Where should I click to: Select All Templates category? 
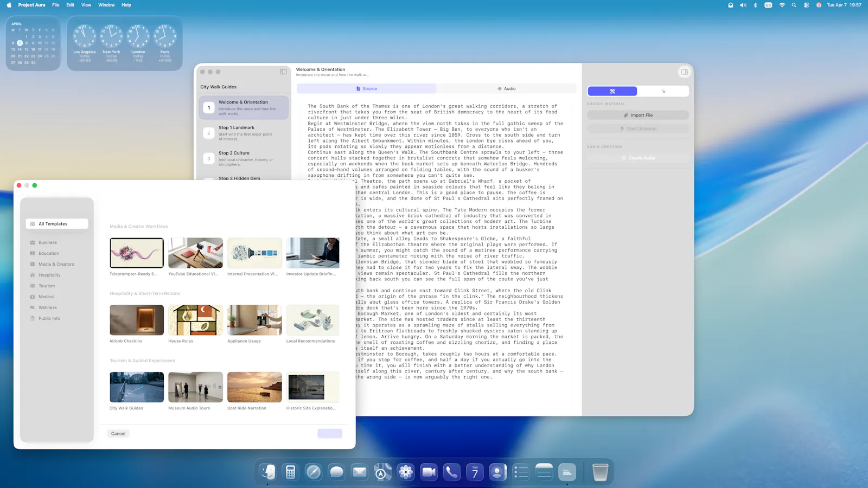[57, 223]
